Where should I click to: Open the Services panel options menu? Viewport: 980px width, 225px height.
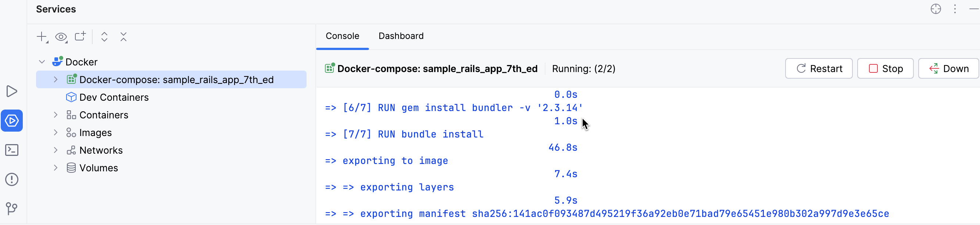(955, 9)
